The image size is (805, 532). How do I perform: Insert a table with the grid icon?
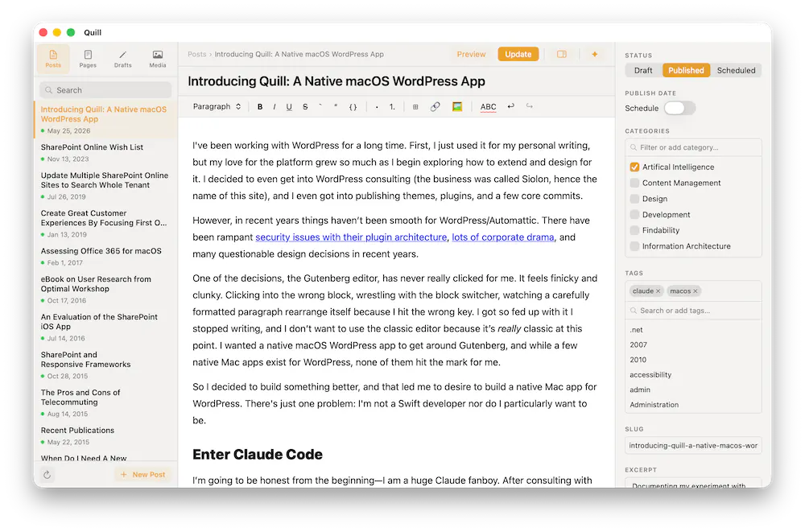(415, 107)
